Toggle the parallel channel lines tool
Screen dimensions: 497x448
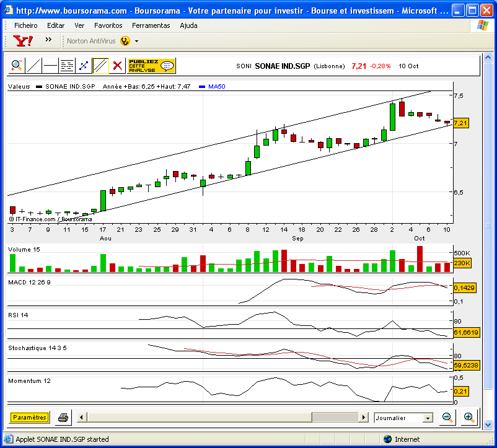[100, 66]
